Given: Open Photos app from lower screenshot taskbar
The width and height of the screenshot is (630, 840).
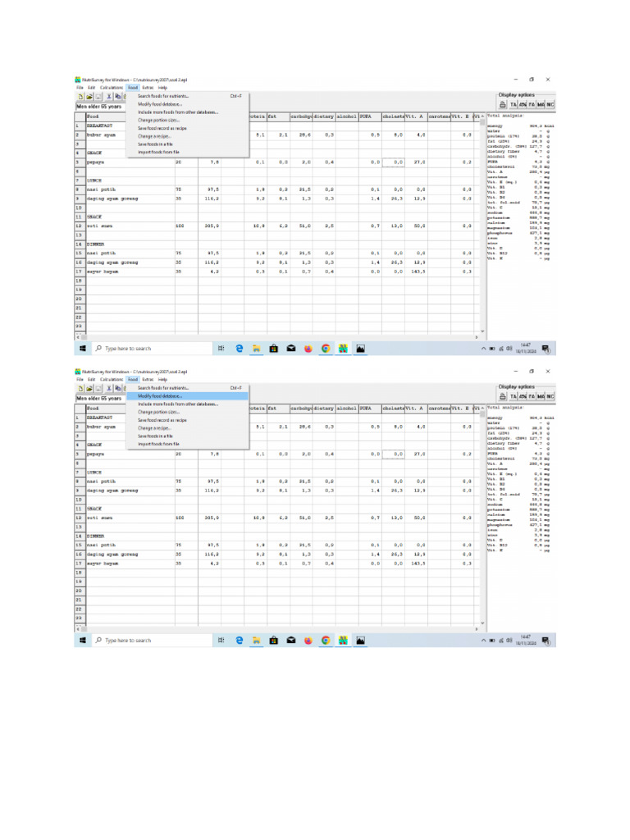Looking at the screenshot, I should click(361, 641).
